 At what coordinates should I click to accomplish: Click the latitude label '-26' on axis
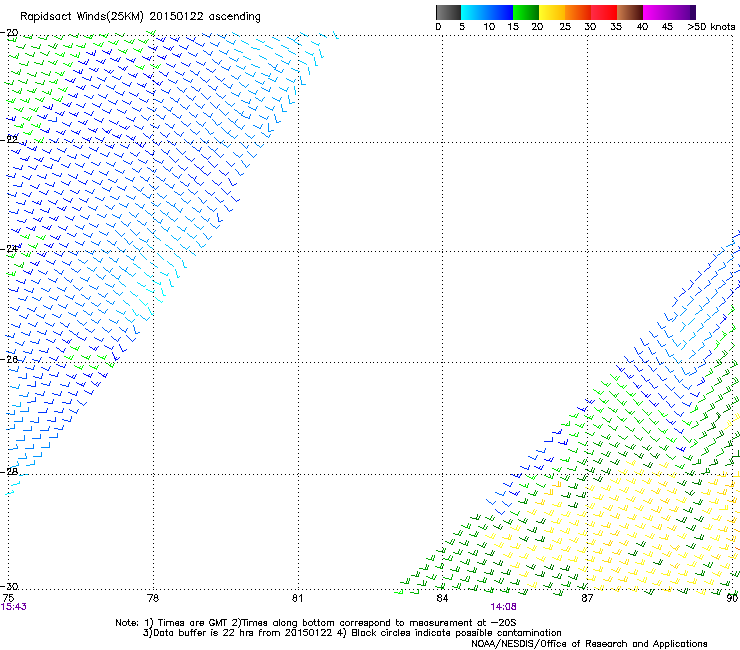tap(9, 359)
